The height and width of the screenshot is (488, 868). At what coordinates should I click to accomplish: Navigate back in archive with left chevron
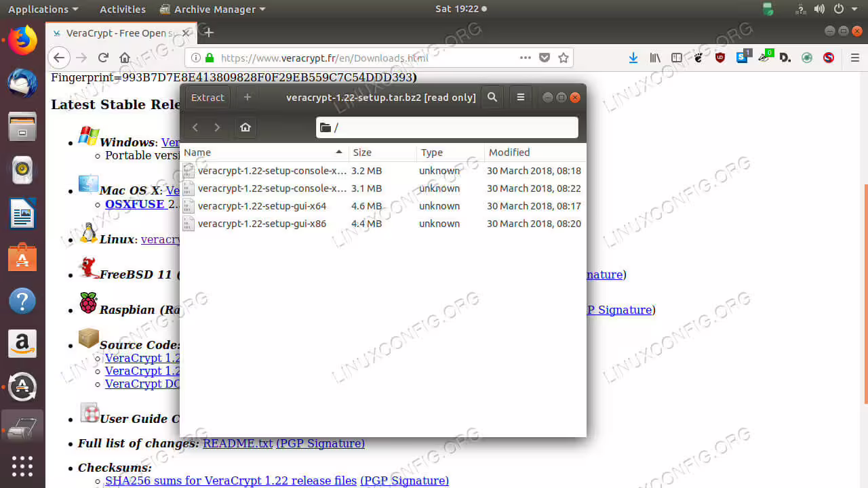195,127
